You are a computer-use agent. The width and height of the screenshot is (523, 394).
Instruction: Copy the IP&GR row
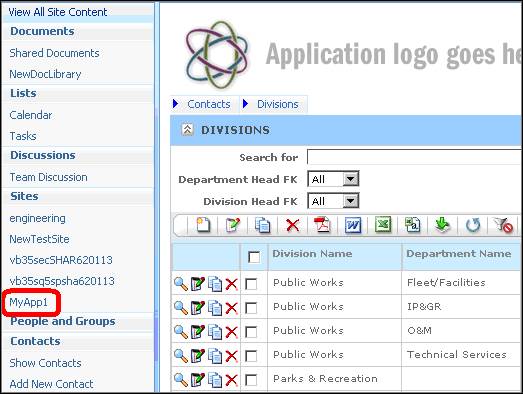pos(214,308)
